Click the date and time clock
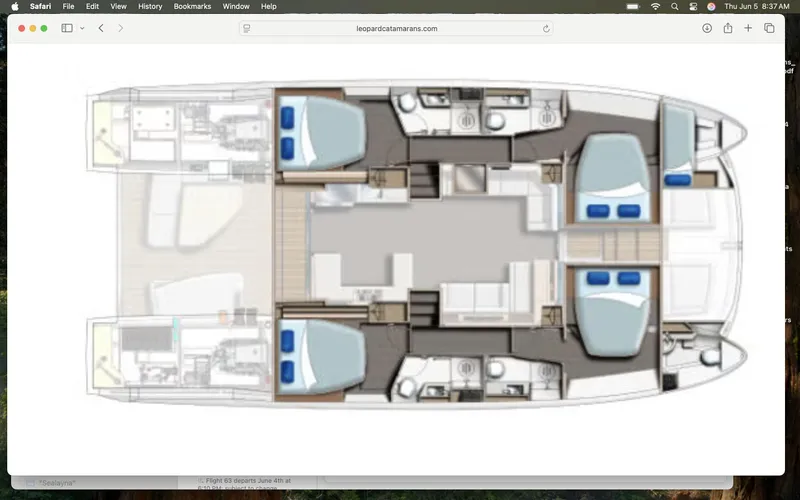800x500 pixels. 757,6
